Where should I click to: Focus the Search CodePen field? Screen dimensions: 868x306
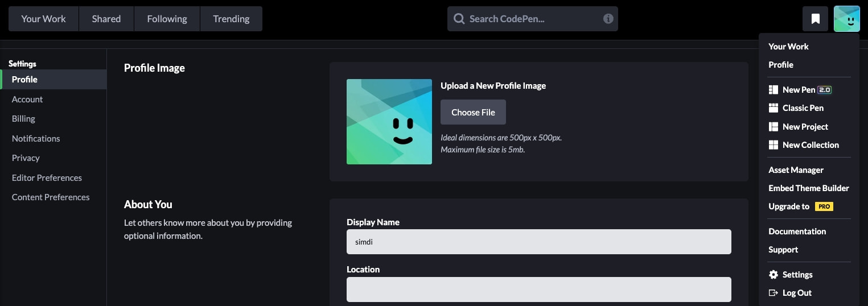(533, 19)
